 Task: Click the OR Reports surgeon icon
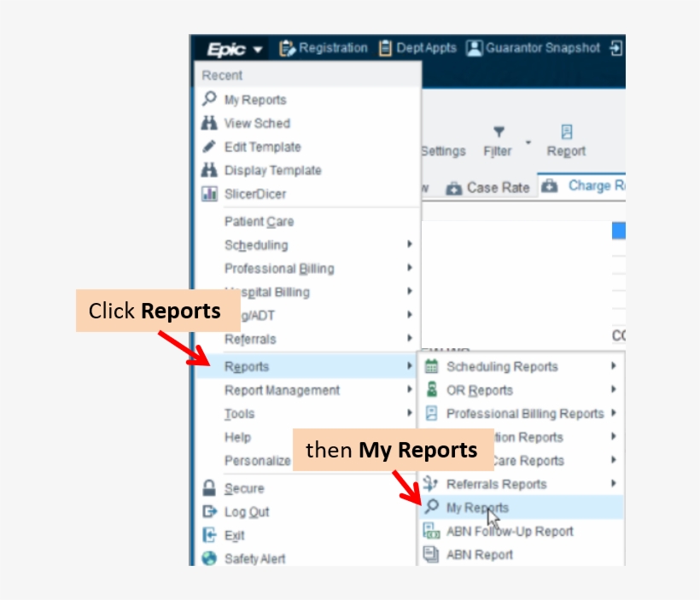tap(432, 389)
